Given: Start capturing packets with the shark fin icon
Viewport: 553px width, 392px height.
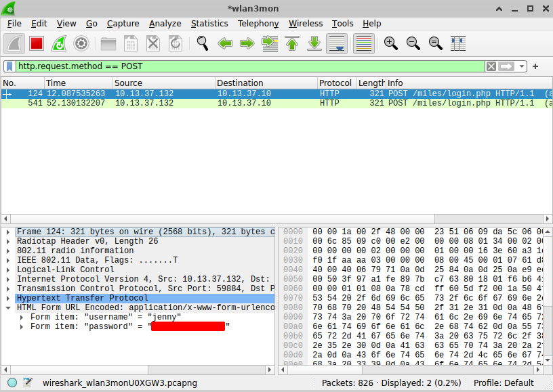Looking at the screenshot, I should (14, 44).
